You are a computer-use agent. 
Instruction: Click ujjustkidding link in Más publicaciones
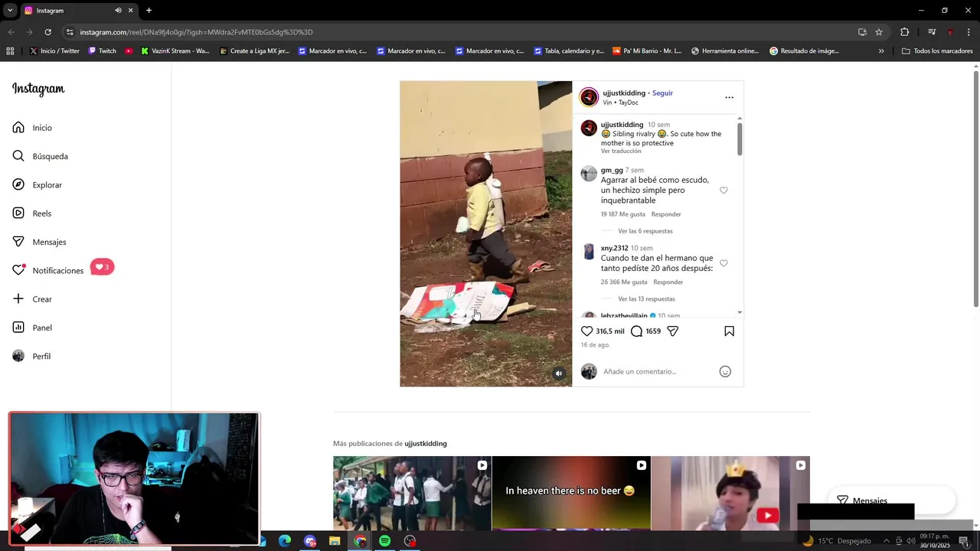(426, 444)
